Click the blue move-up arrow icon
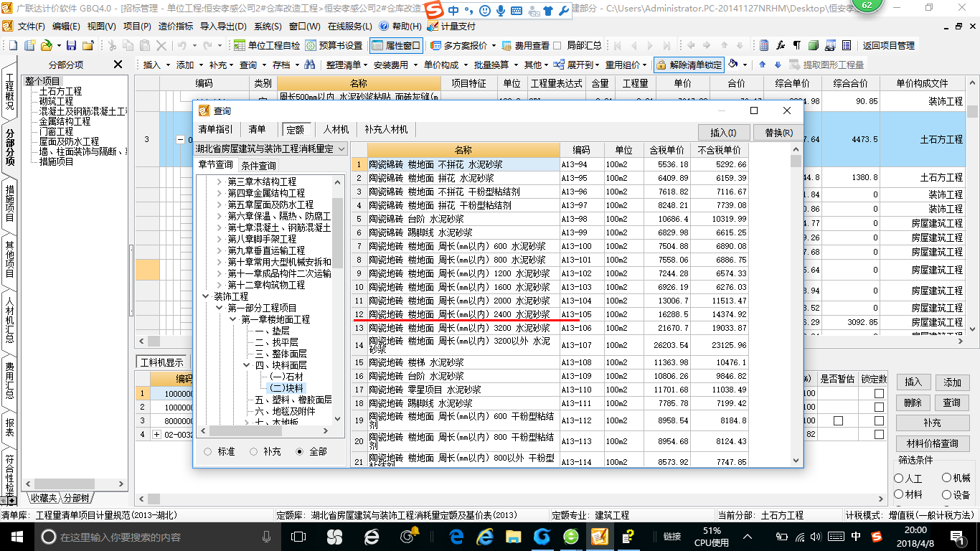The image size is (980, 551). 762,65
